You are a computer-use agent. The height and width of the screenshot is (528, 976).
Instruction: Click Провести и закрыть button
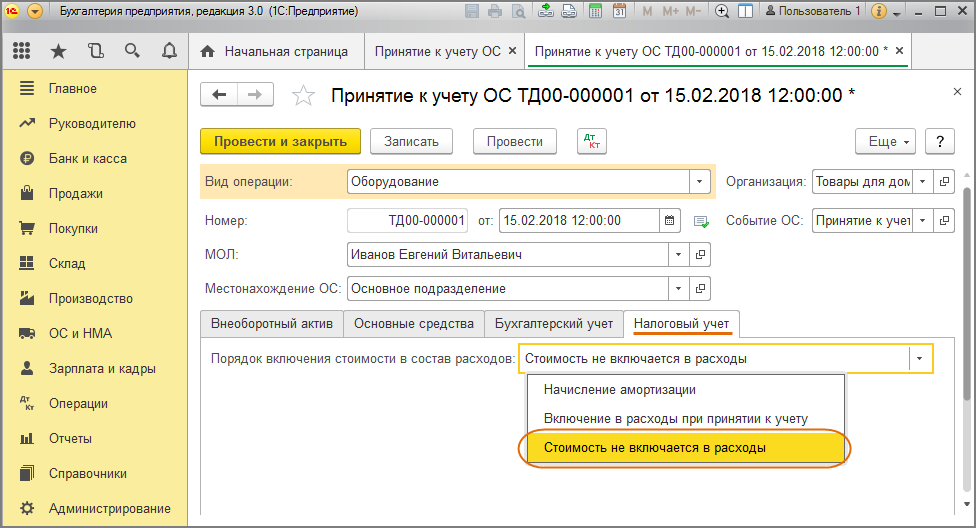pos(280,142)
